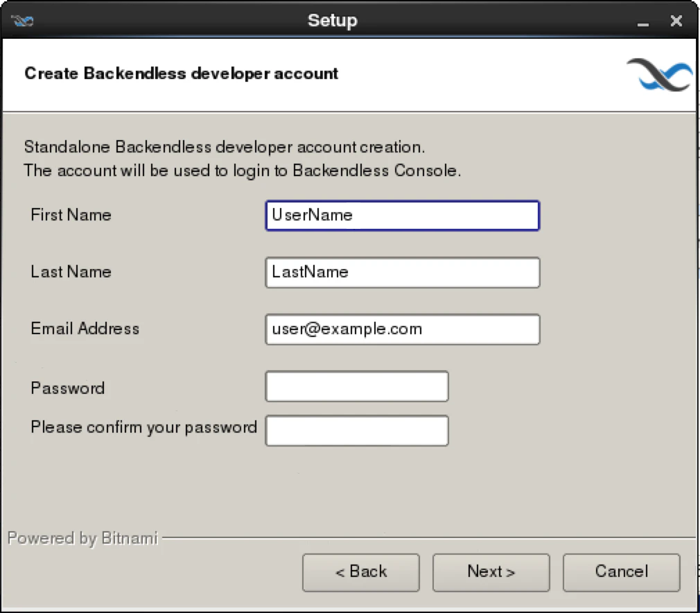The image size is (700, 613).
Task: Select the Last Name text box
Action: pos(402,272)
